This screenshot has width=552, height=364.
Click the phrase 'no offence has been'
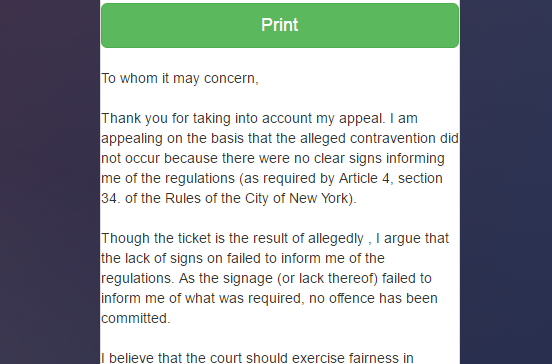[373, 299]
